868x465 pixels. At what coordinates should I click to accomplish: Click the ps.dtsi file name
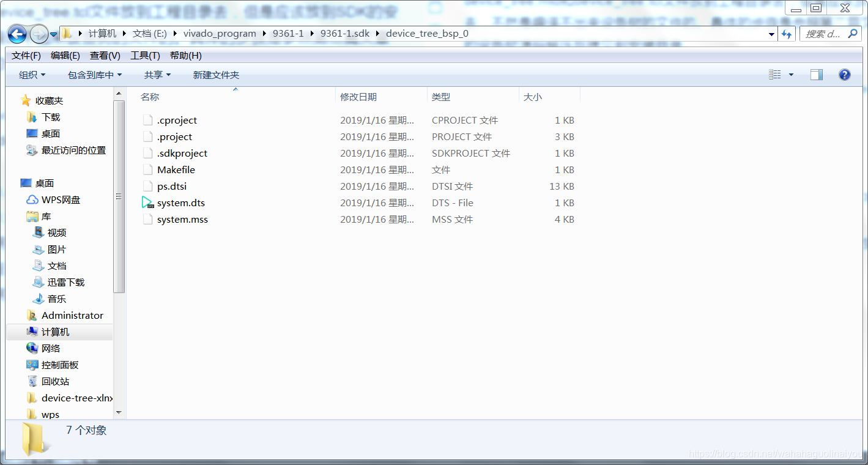[172, 186]
